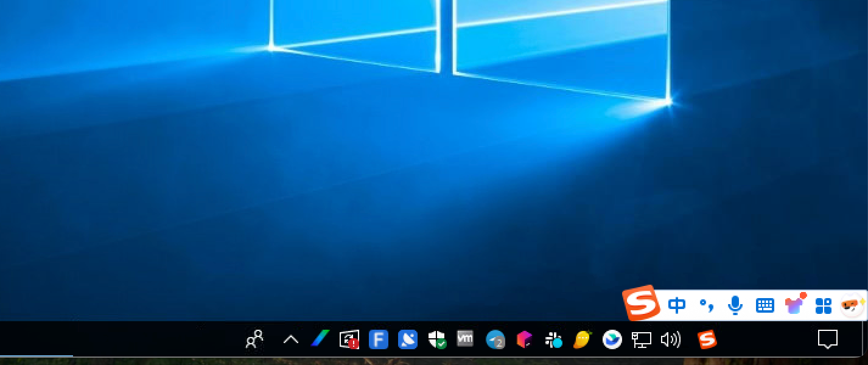Open the Sogou Pinyin logo menu
868x365 pixels.
tap(641, 302)
